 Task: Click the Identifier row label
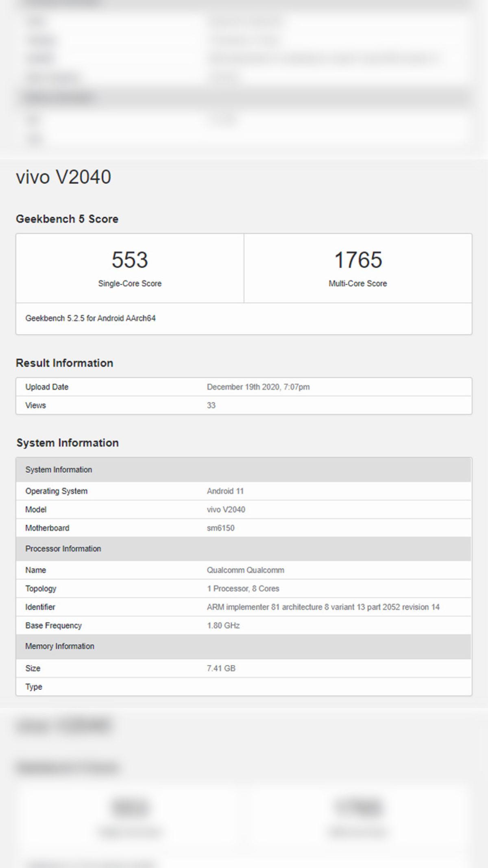pos(40,607)
